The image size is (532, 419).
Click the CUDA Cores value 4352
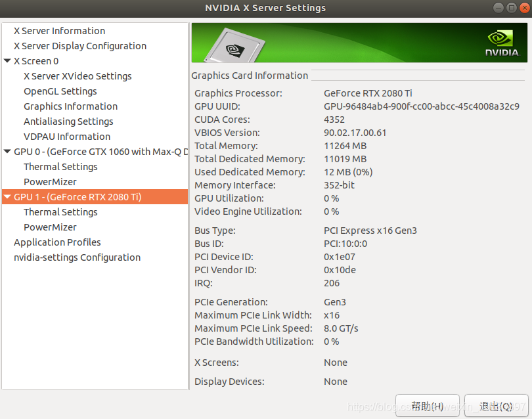pos(334,120)
